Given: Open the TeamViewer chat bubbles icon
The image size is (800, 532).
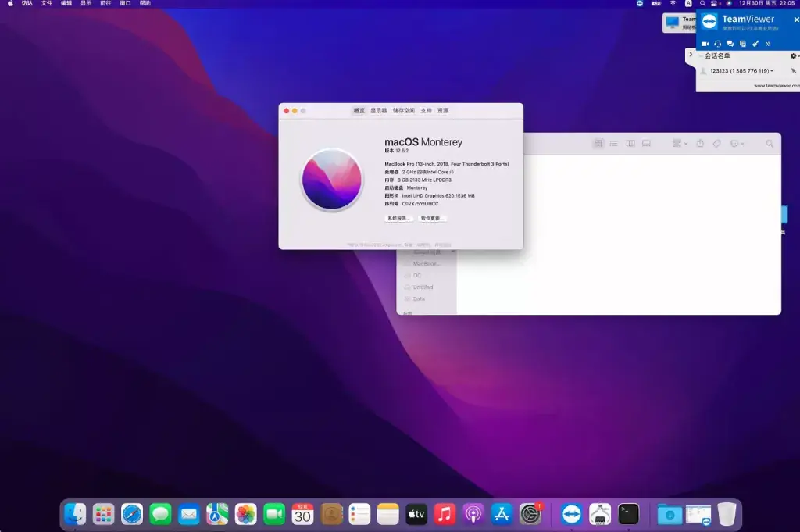Looking at the screenshot, I should [730, 44].
